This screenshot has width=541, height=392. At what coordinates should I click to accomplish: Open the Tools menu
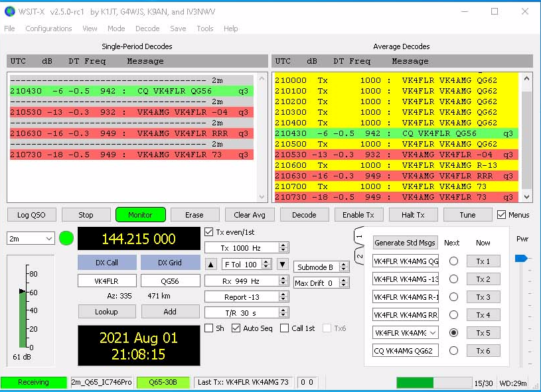coord(205,29)
